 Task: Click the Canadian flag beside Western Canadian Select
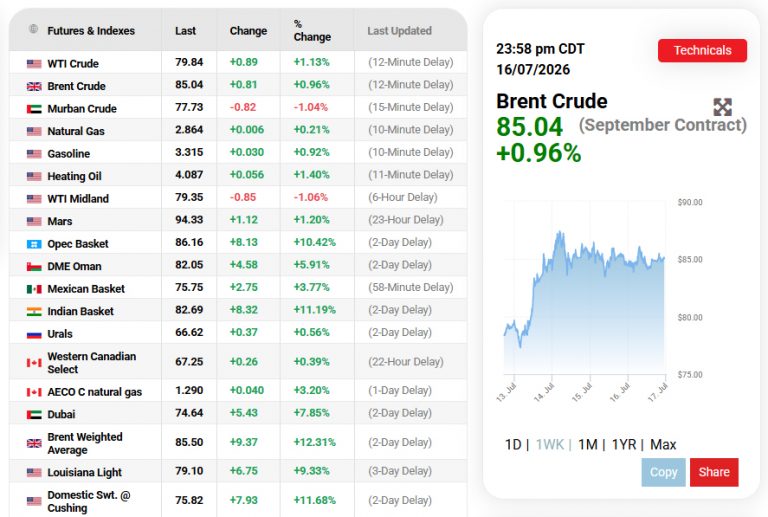(34, 362)
